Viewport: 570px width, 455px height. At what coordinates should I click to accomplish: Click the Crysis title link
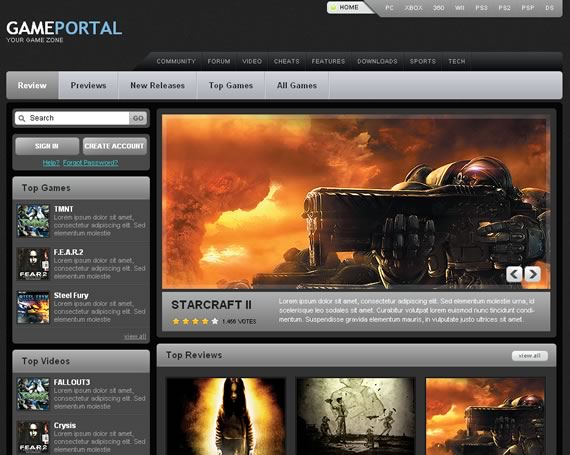coord(65,426)
